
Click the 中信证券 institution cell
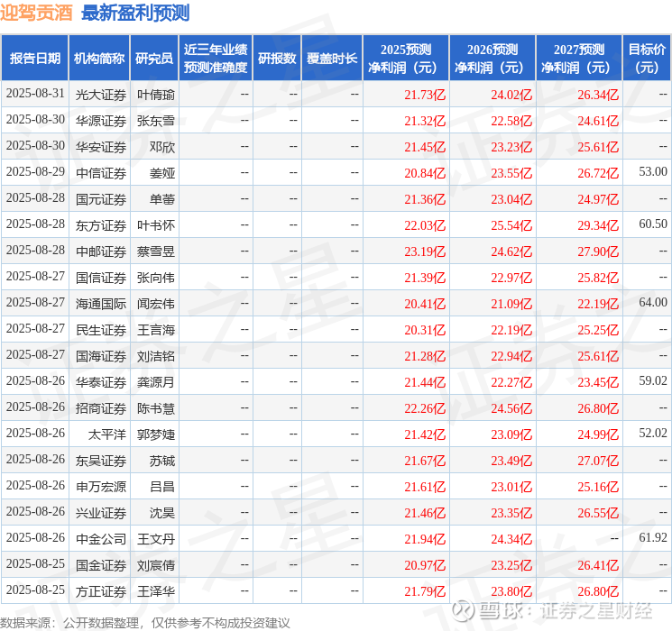(101, 173)
